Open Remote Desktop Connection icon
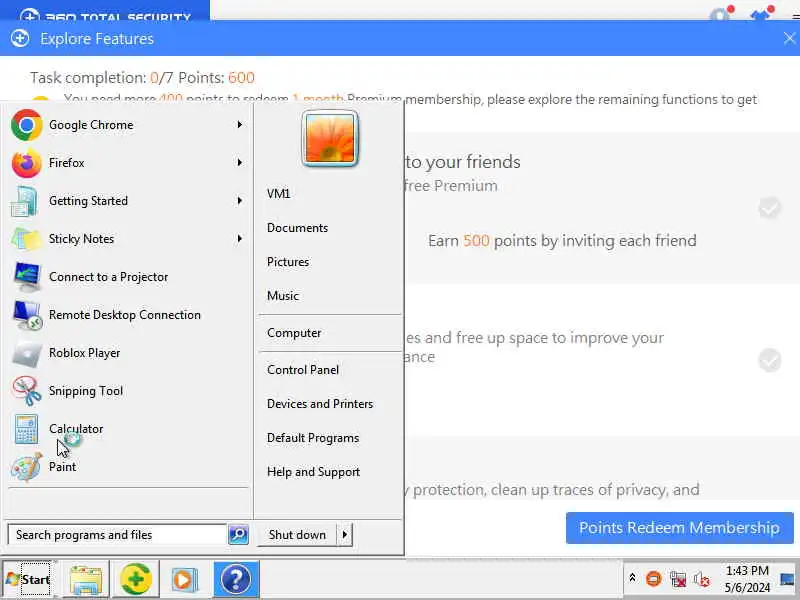 (27, 315)
